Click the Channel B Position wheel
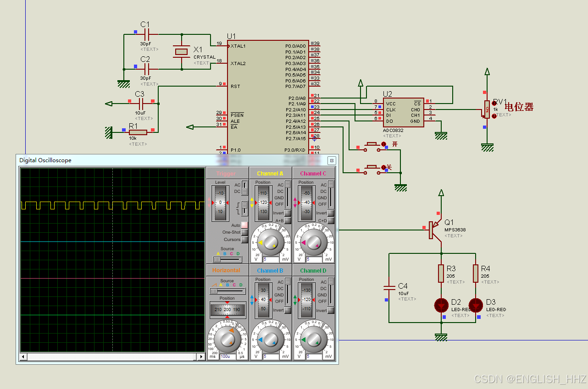Viewport: 588px width, 389px height. coord(263,299)
